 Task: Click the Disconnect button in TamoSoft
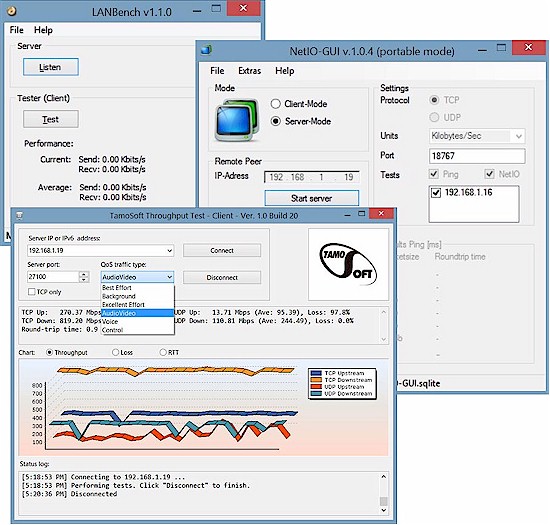tap(222, 277)
